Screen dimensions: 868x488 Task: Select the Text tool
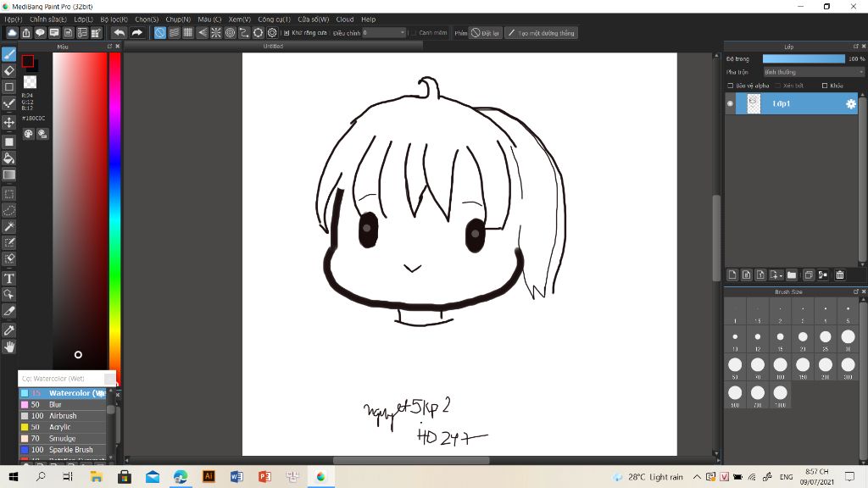8,278
